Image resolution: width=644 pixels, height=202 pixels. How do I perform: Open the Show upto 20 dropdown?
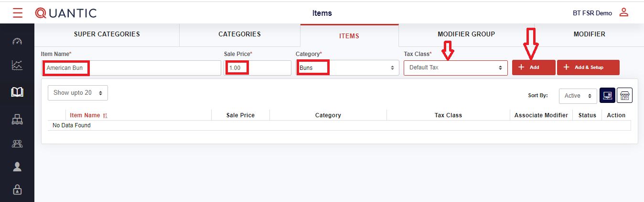77,93
